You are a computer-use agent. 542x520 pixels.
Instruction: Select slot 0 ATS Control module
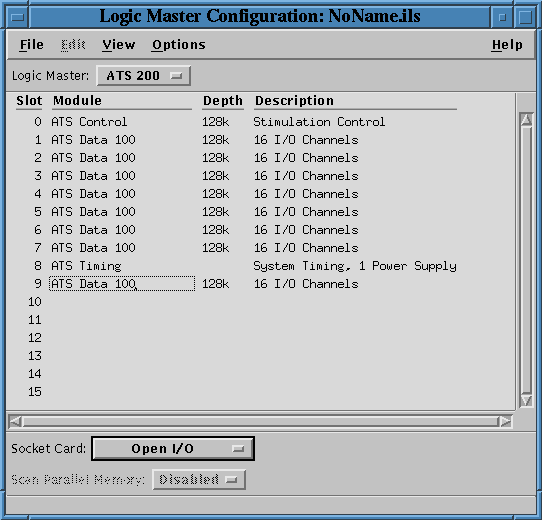tap(89, 122)
